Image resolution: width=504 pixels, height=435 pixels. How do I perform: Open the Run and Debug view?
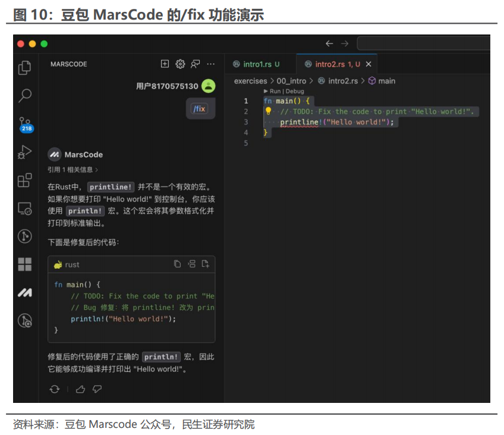tap(25, 152)
